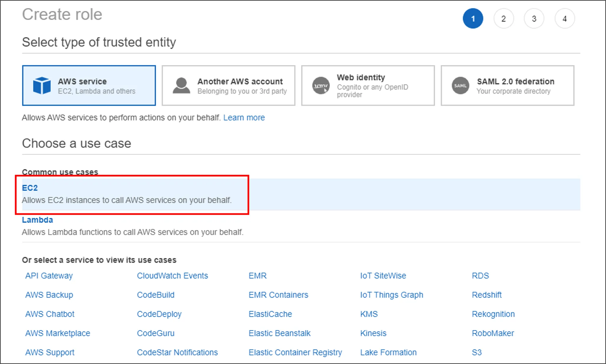The image size is (606, 364).
Task: Open the Learn more link
Action: 244,118
